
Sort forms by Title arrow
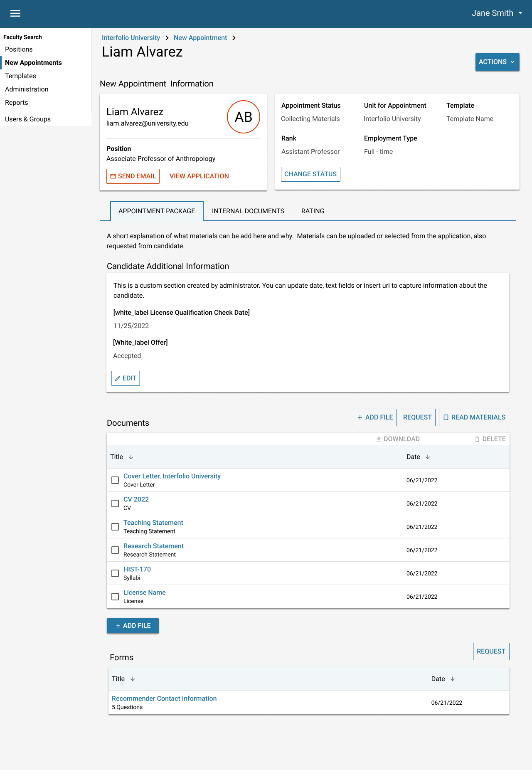coord(133,679)
